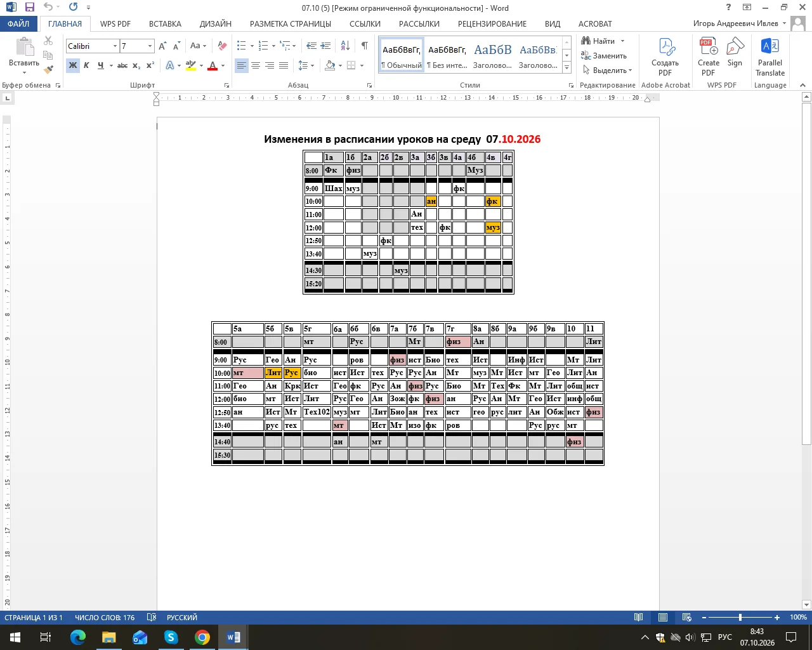Click Заменить button
Screen dimensions: 812x650
[x=604, y=55]
